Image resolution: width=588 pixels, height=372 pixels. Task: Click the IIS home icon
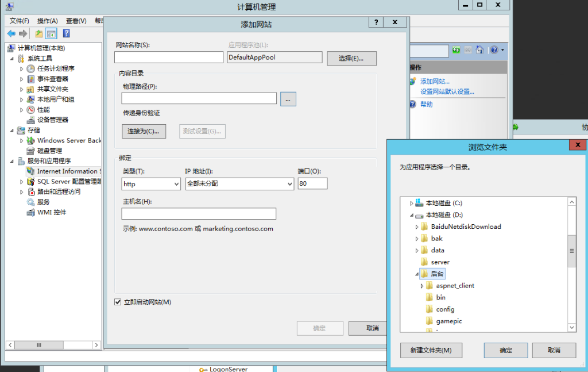click(479, 50)
